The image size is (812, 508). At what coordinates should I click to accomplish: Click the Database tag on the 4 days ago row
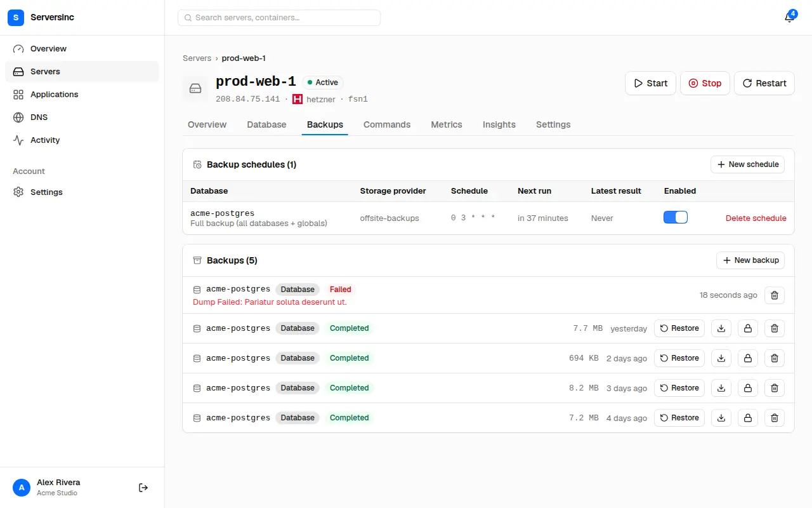(298, 418)
